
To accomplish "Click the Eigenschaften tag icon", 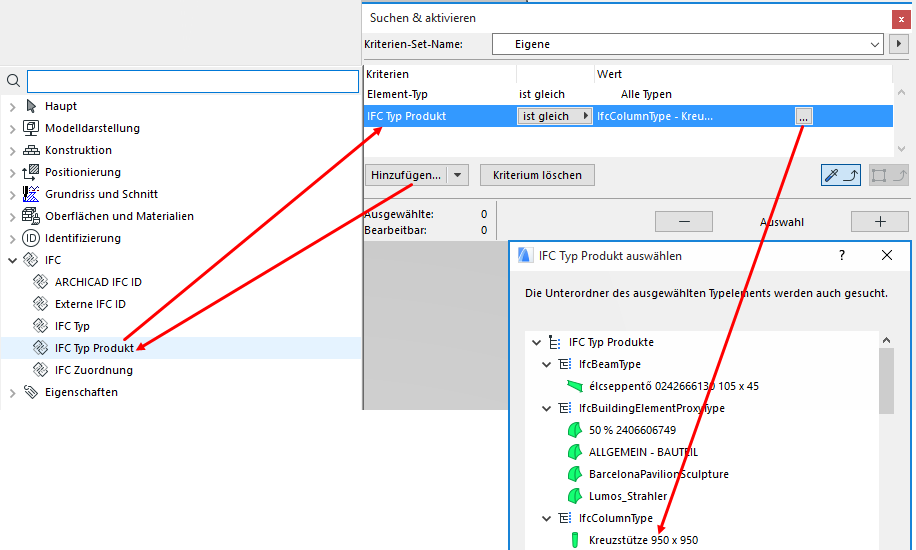I will pos(30,392).
